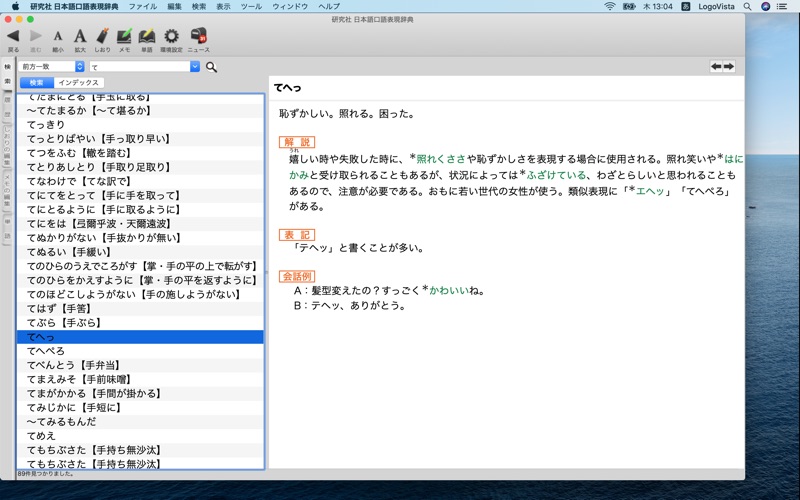Open the 編集 menu
Viewport: 800px width, 500px height.
[174, 6]
